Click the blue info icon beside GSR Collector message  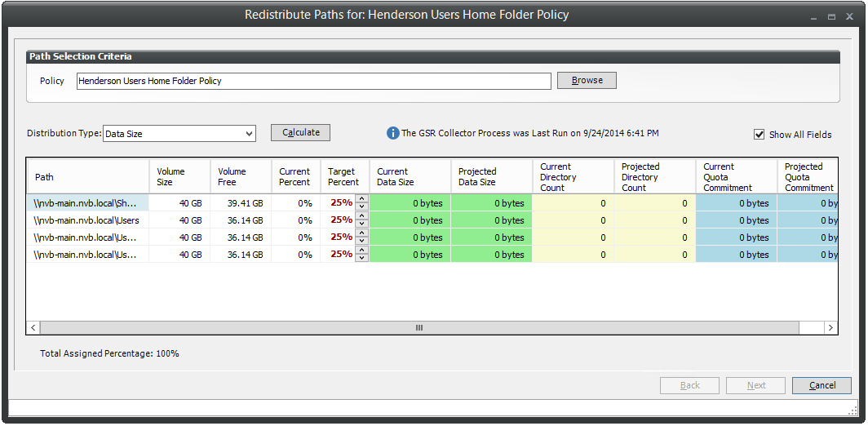pyautogui.click(x=392, y=133)
